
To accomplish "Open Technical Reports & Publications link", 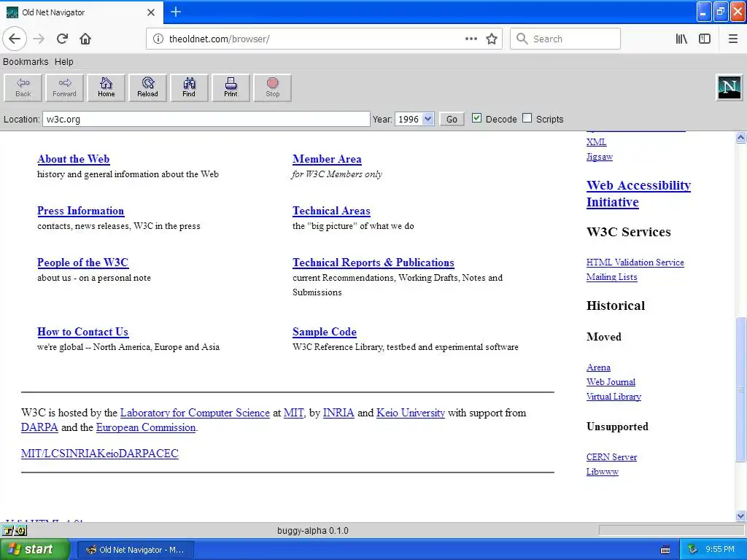I will (373, 262).
